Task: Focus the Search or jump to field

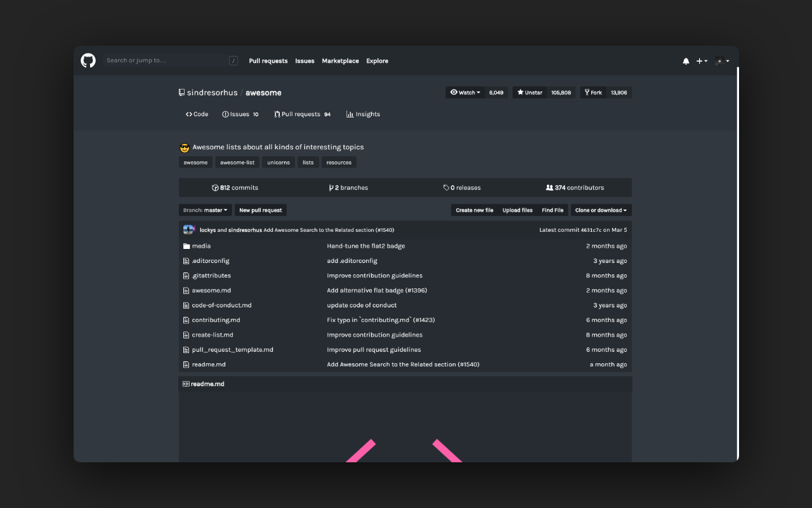Action: 171,61
